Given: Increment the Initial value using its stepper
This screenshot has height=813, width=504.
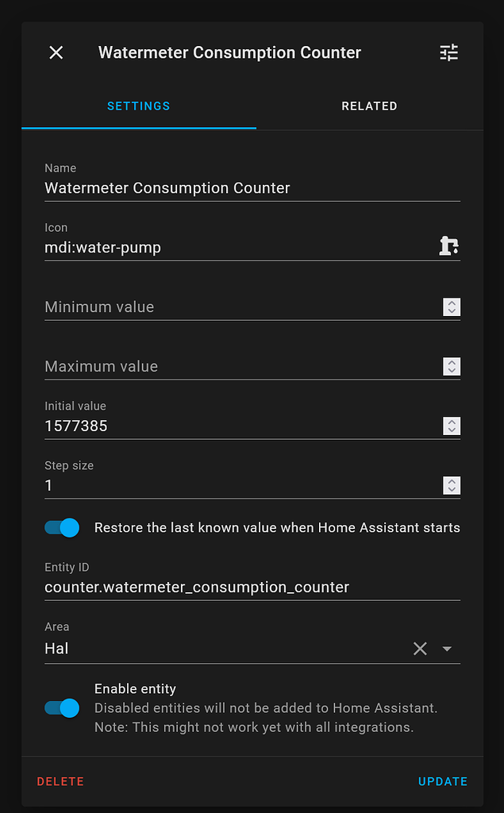Looking at the screenshot, I should (x=452, y=422).
